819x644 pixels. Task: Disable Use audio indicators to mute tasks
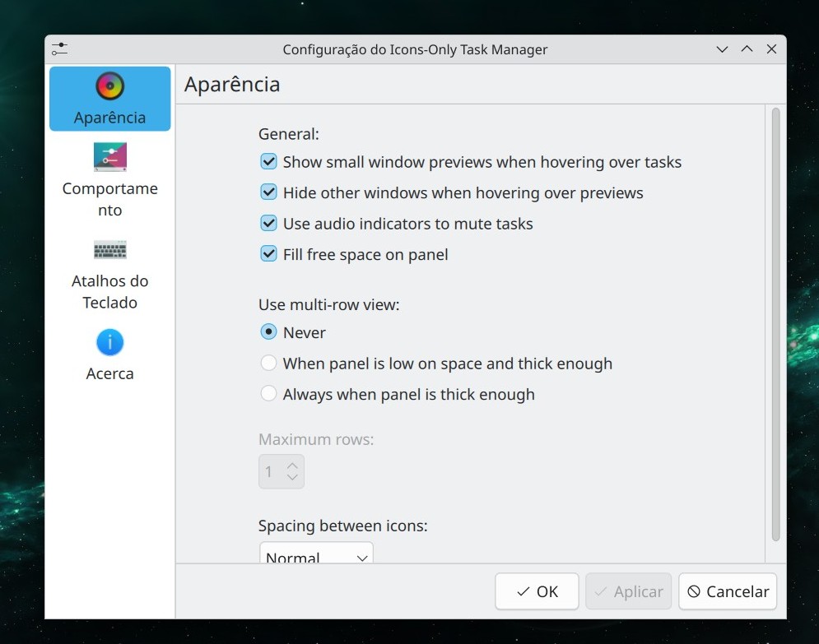pyautogui.click(x=268, y=224)
